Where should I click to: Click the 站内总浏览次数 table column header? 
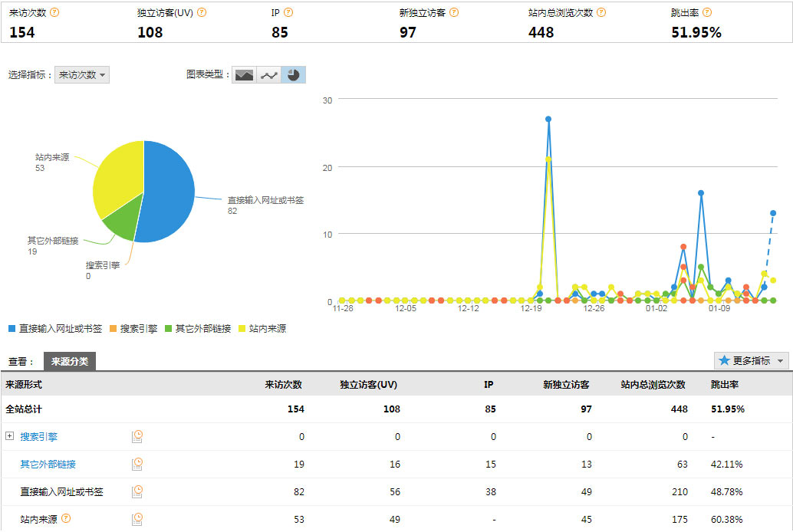[x=653, y=384]
